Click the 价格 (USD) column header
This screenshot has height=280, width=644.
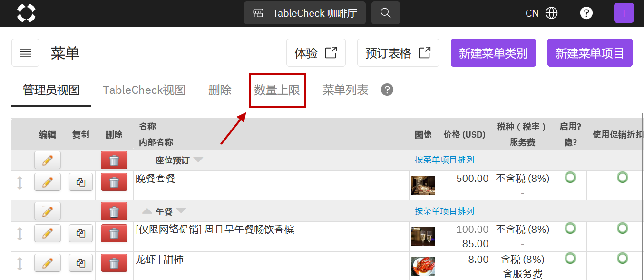coord(464,135)
